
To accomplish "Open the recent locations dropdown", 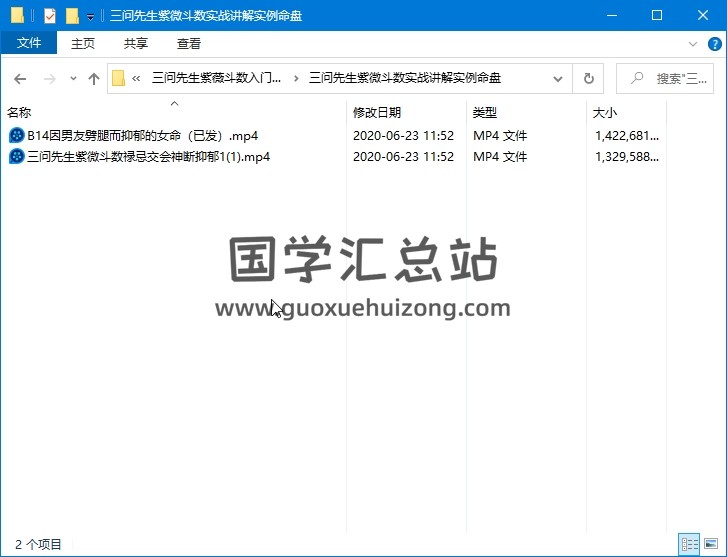I will click(73, 78).
